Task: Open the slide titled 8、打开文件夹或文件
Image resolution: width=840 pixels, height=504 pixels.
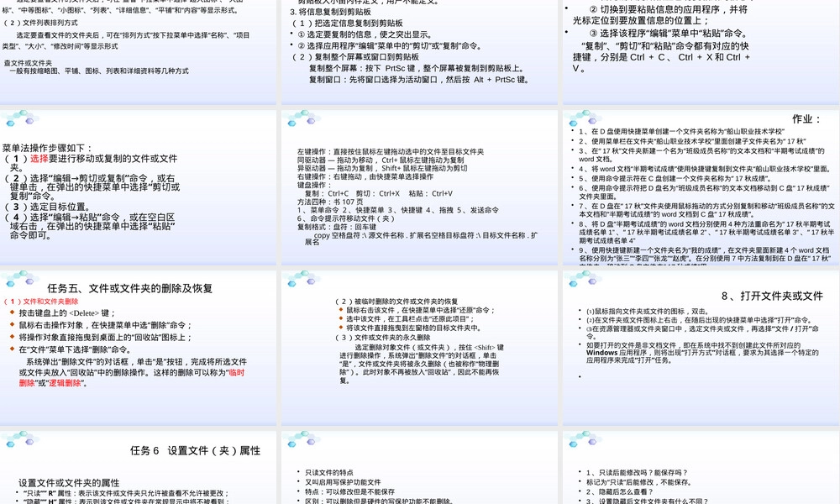Action: pos(701,348)
